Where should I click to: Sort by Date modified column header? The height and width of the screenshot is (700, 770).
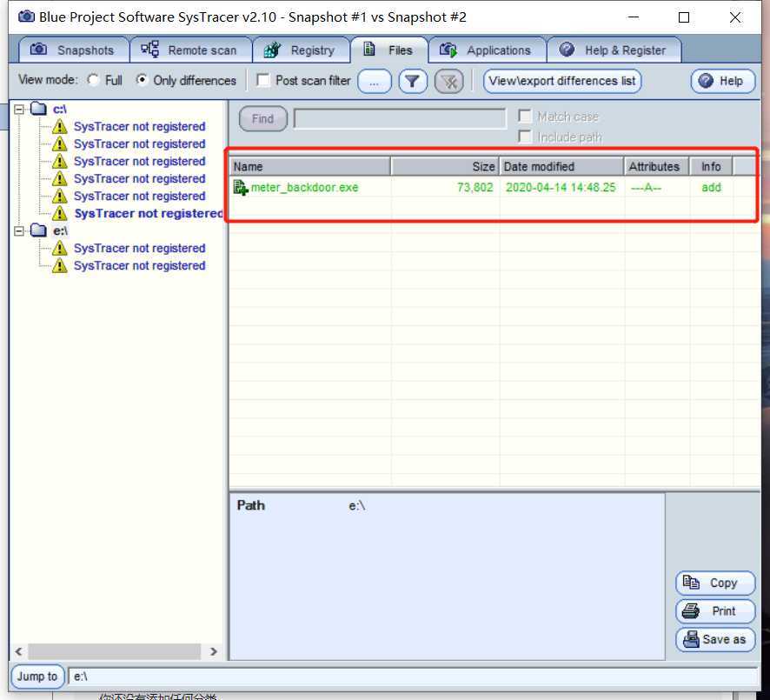click(x=561, y=167)
